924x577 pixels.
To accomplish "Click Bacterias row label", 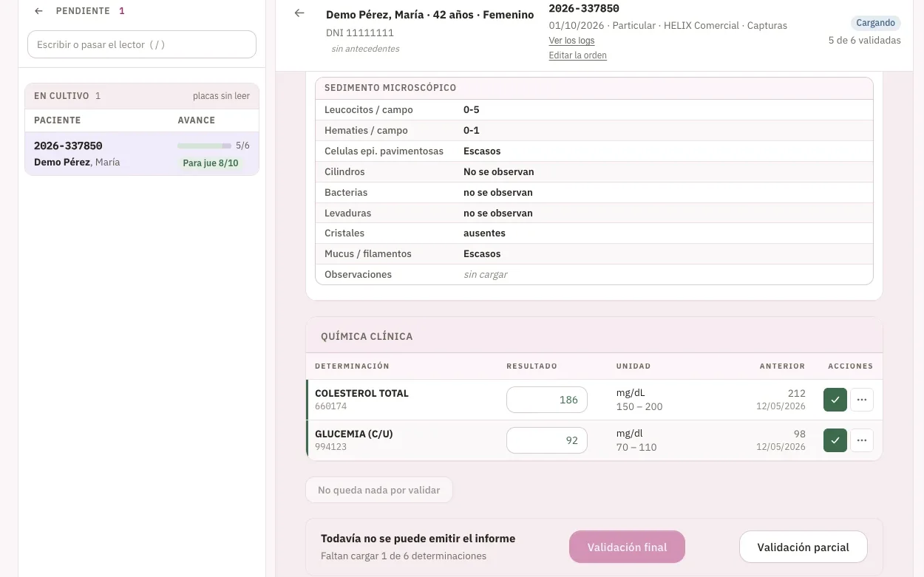I will point(346,192).
